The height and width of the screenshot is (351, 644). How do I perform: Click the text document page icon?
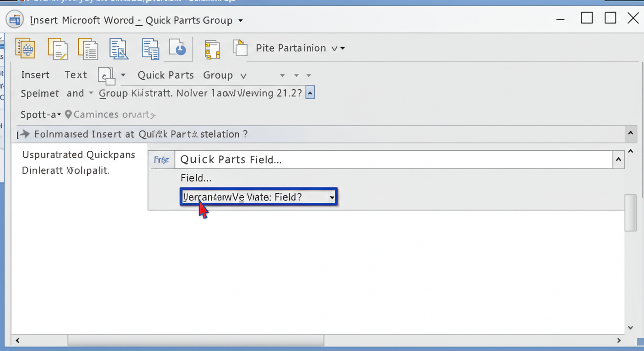click(88, 48)
